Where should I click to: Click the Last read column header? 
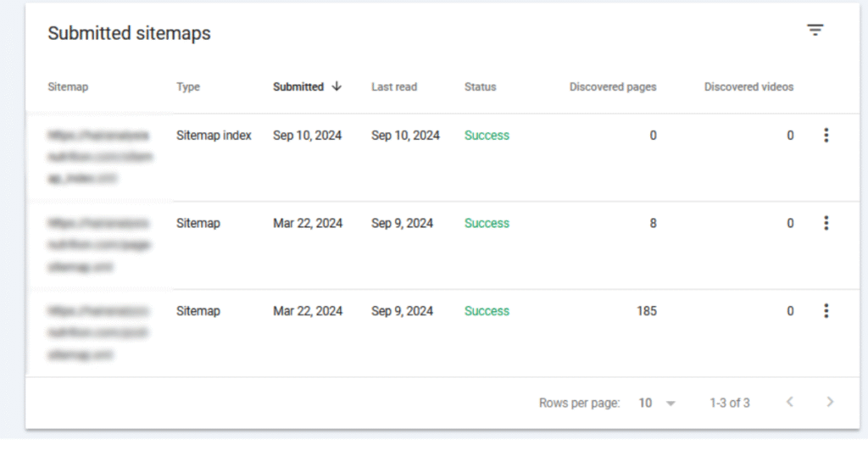click(x=394, y=86)
